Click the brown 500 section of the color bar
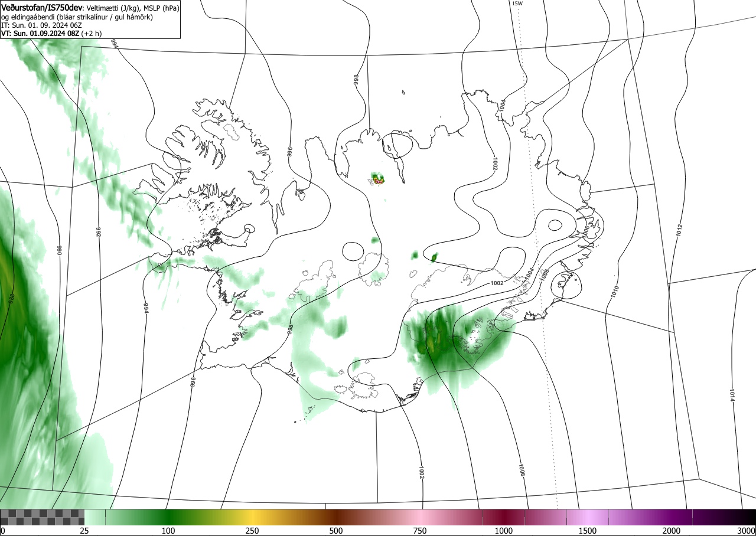756x536 pixels. click(x=336, y=517)
